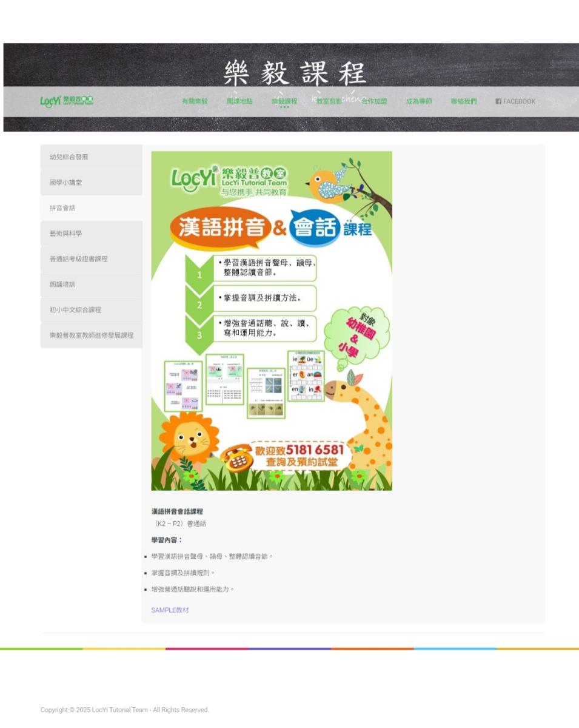Open the 教室剪影 navigation link
579x728 pixels.
point(329,101)
